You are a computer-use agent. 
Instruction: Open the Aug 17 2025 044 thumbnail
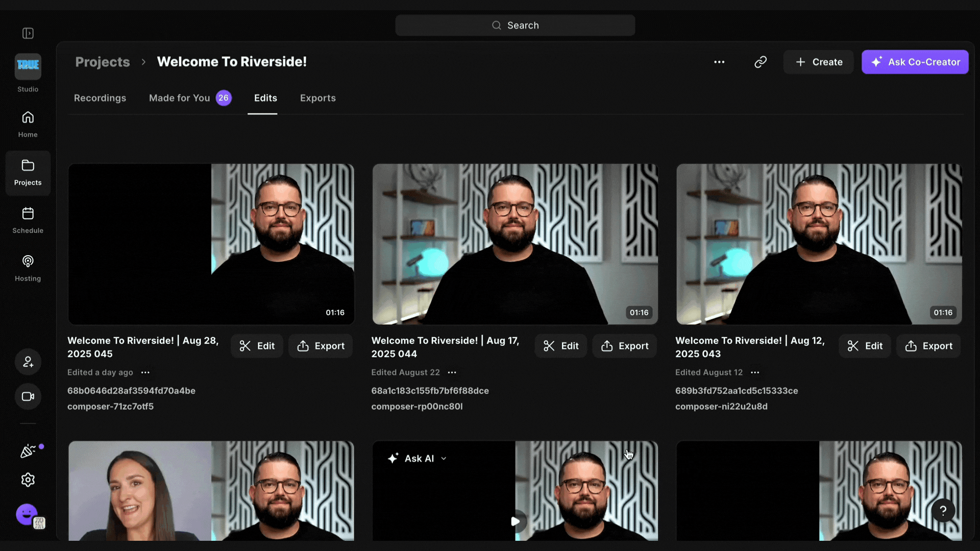tap(515, 244)
